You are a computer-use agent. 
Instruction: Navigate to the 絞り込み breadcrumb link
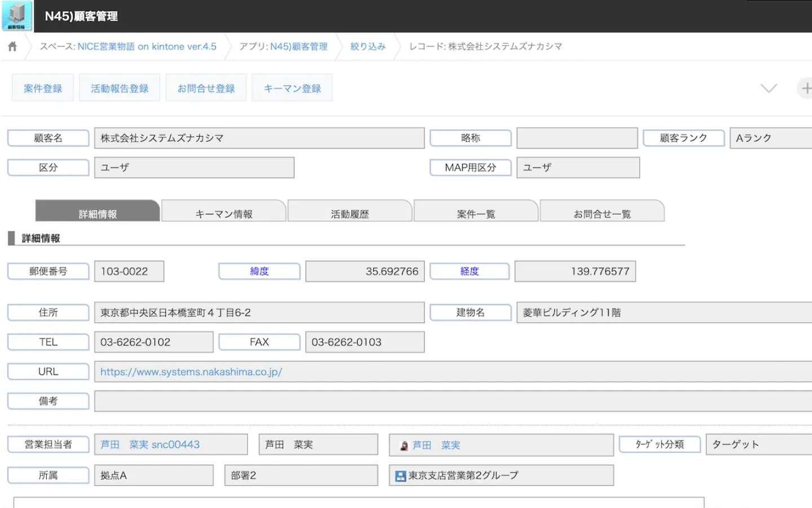[x=368, y=47]
